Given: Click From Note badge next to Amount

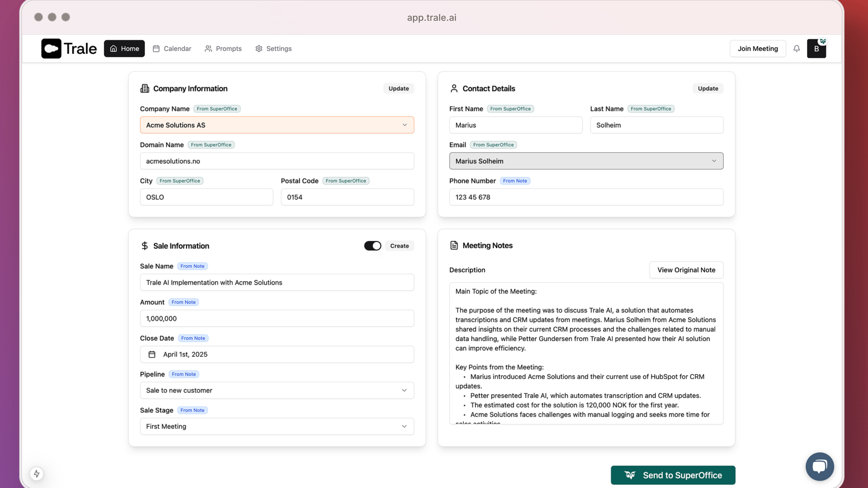Looking at the screenshot, I should click(x=184, y=303).
